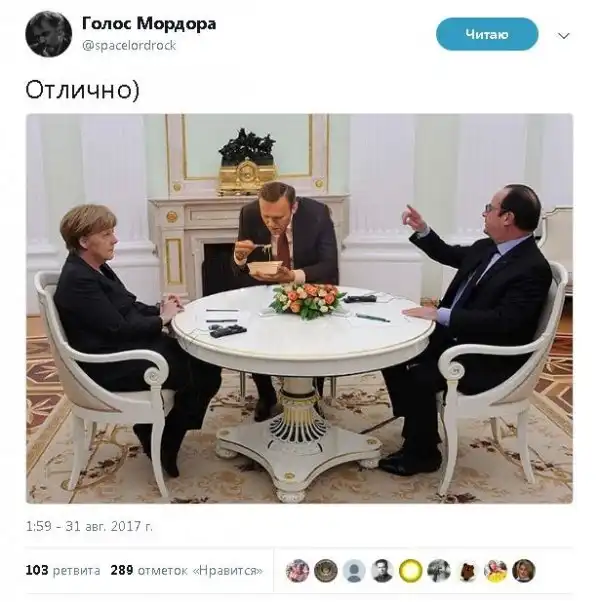This screenshot has height=602, width=600.
Task: View the 103 ретвита list
Action: (63, 570)
